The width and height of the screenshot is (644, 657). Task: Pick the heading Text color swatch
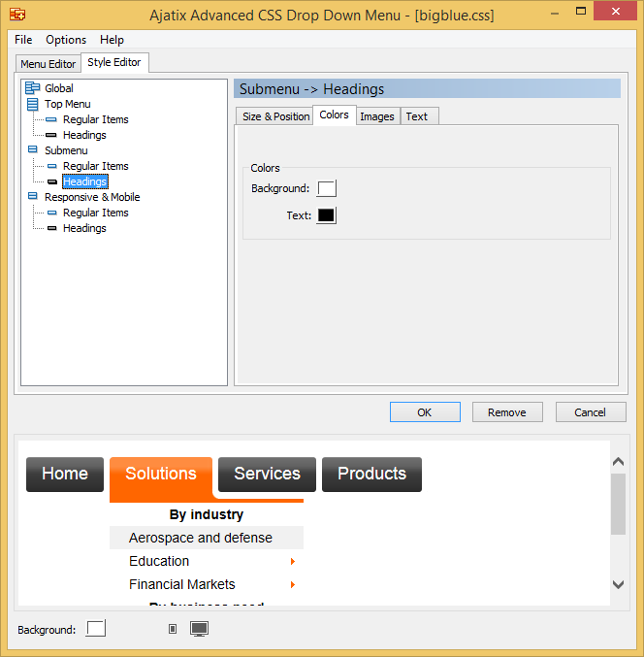click(x=326, y=215)
